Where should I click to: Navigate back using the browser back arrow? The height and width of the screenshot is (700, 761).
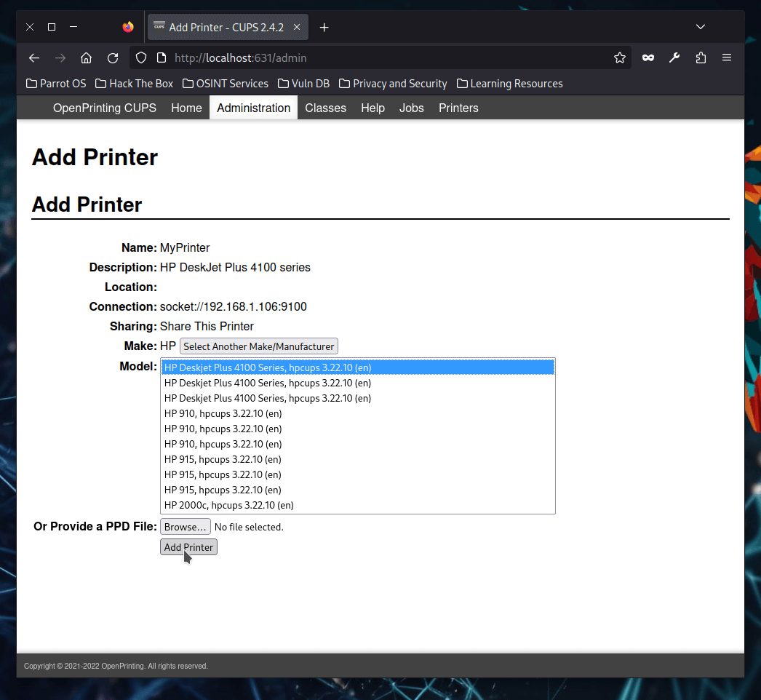(33, 57)
